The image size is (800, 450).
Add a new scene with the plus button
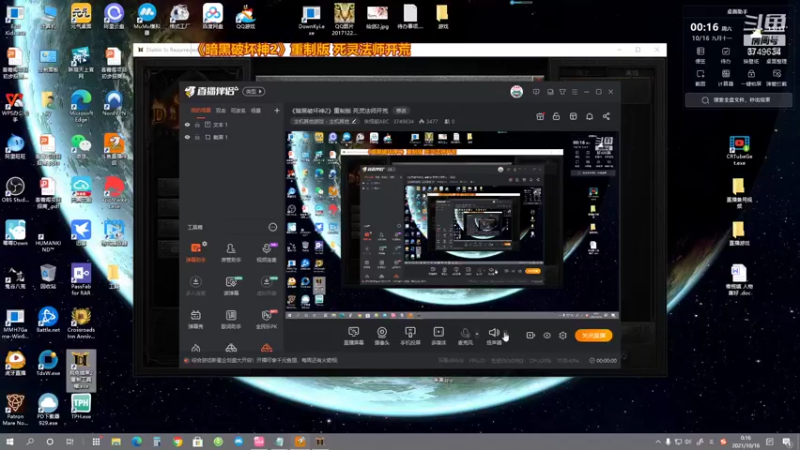[277, 110]
